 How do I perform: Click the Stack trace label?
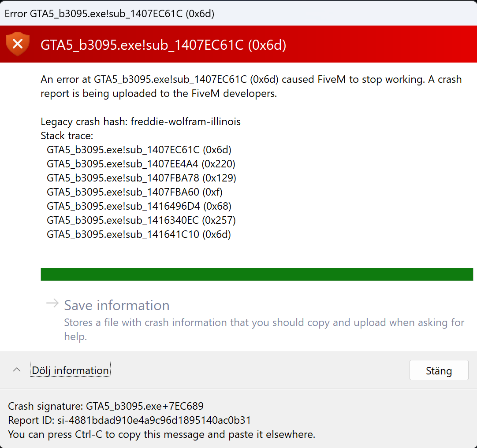(x=67, y=136)
